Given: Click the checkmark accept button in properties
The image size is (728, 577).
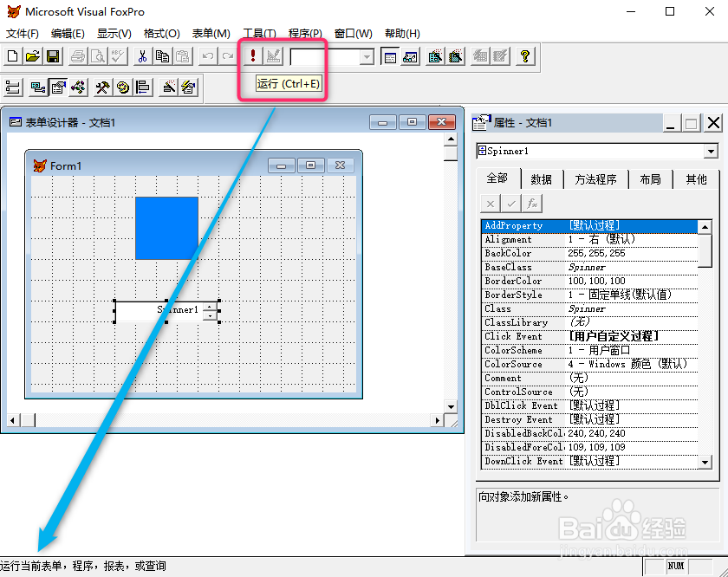Looking at the screenshot, I should coord(511,204).
